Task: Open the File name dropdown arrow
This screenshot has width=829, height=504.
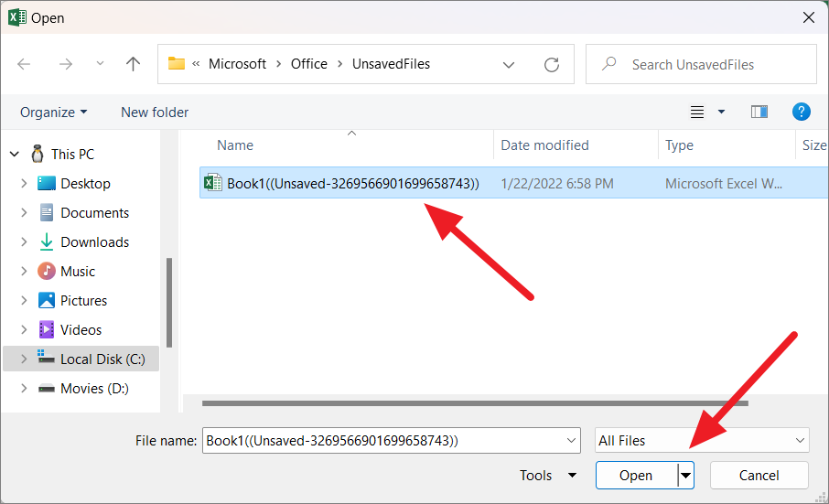Action: coord(571,441)
